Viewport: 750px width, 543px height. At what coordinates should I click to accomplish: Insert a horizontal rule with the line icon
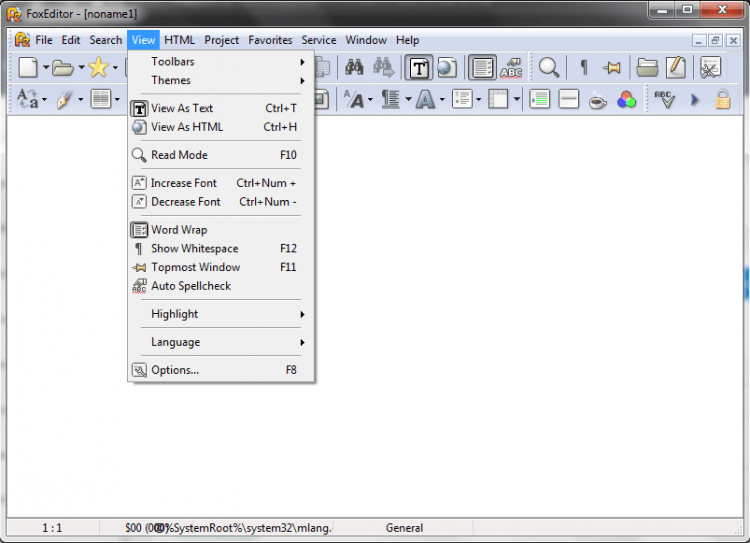568,99
